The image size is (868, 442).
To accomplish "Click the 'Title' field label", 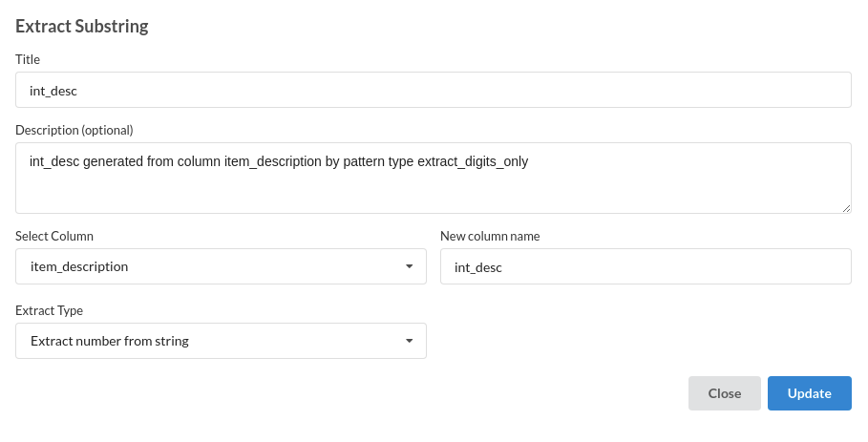I will click(28, 59).
